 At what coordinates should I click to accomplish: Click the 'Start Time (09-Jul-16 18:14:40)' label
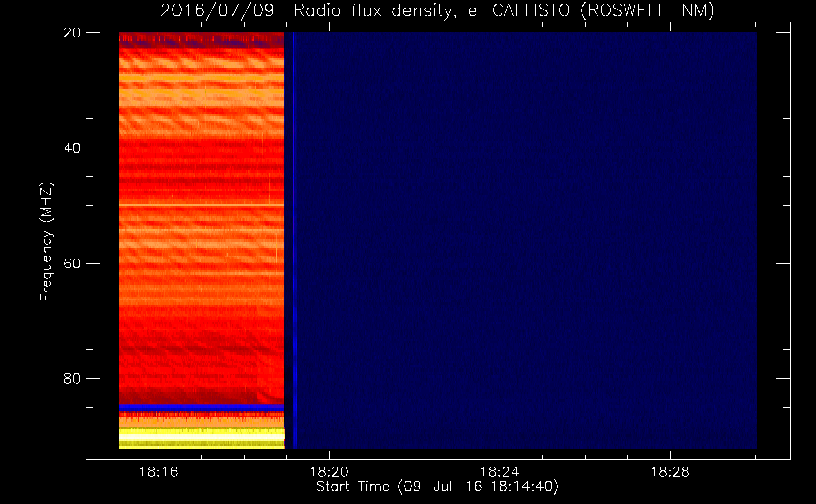[437, 487]
